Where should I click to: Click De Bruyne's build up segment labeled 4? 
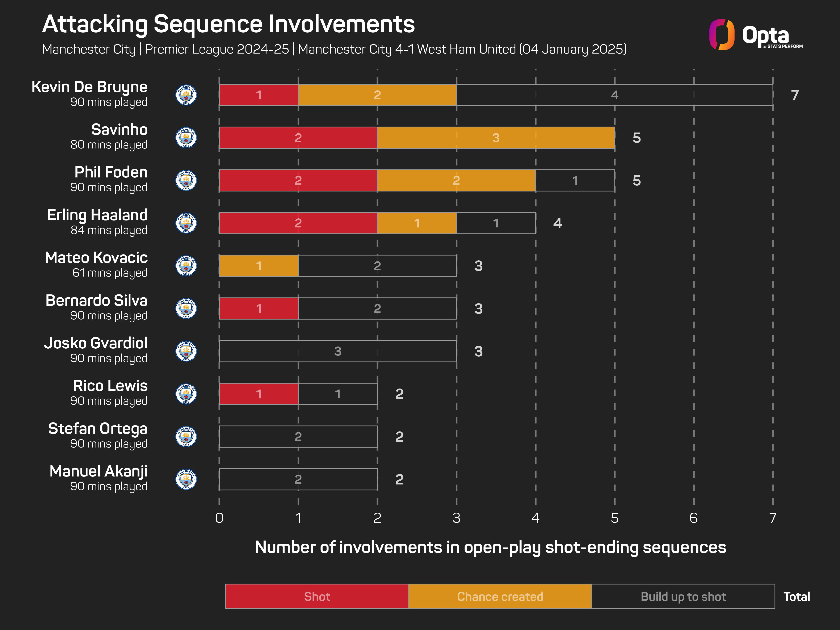click(x=614, y=95)
